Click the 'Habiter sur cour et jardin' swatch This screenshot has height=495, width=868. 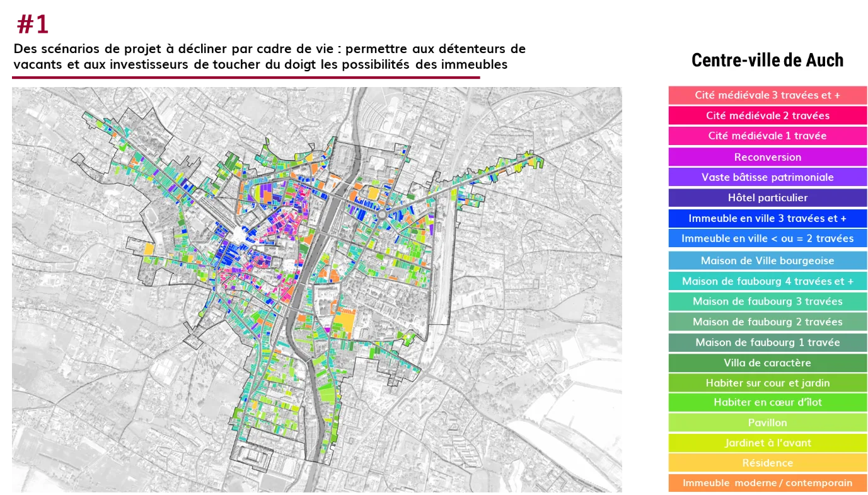(x=767, y=383)
